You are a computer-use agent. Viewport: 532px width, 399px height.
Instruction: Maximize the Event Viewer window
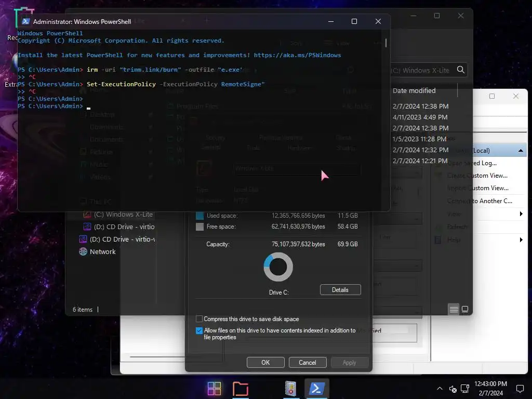[x=491, y=96]
